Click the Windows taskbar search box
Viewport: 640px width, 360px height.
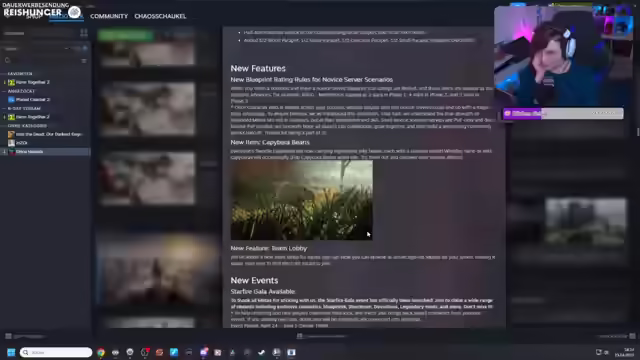(x=56, y=352)
